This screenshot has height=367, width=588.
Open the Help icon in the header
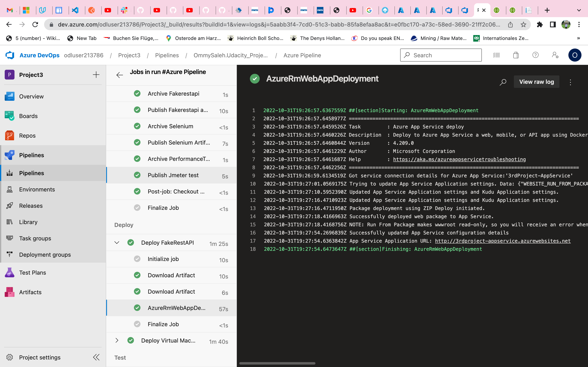tap(535, 55)
